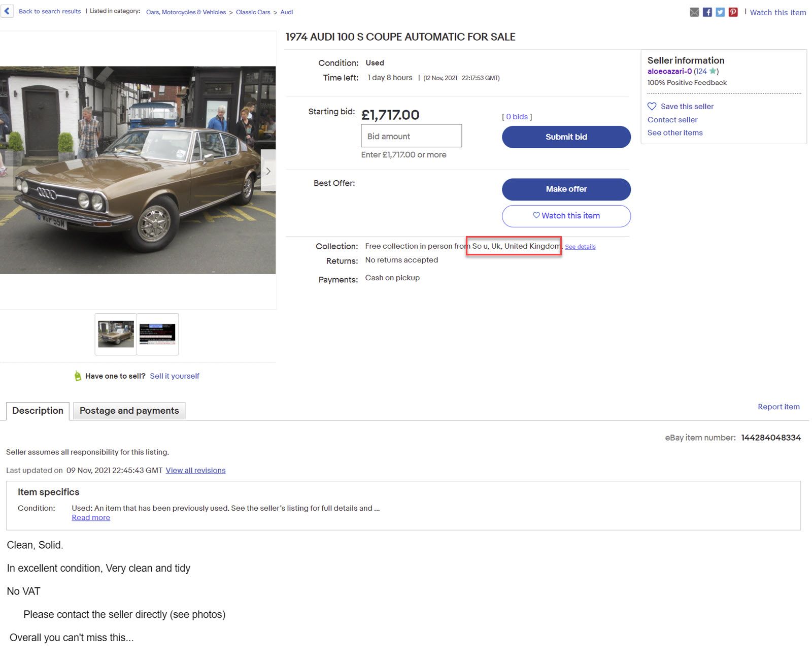Expand condition with Read more
Image resolution: width=812 pixels, height=662 pixels.
pos(91,518)
